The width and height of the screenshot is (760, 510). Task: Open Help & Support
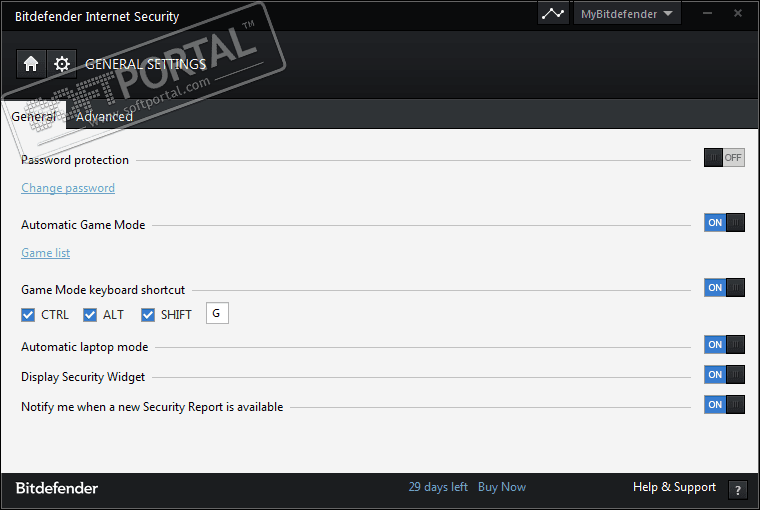point(674,487)
